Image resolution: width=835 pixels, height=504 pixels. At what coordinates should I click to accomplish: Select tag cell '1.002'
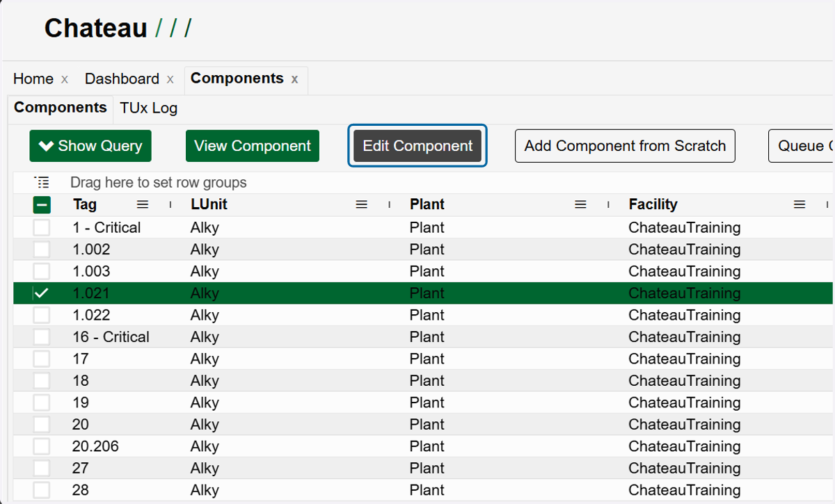pyautogui.click(x=91, y=250)
